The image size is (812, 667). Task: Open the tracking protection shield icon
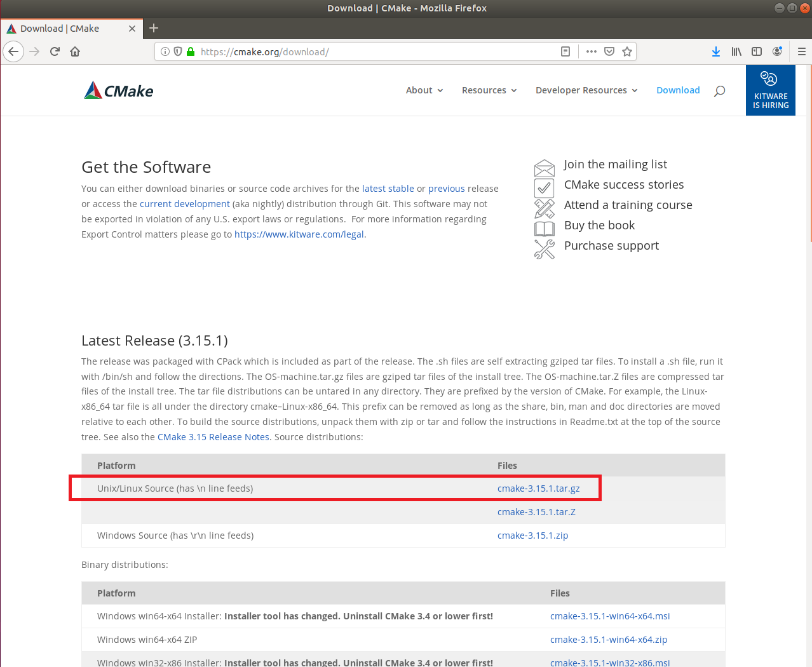point(178,51)
